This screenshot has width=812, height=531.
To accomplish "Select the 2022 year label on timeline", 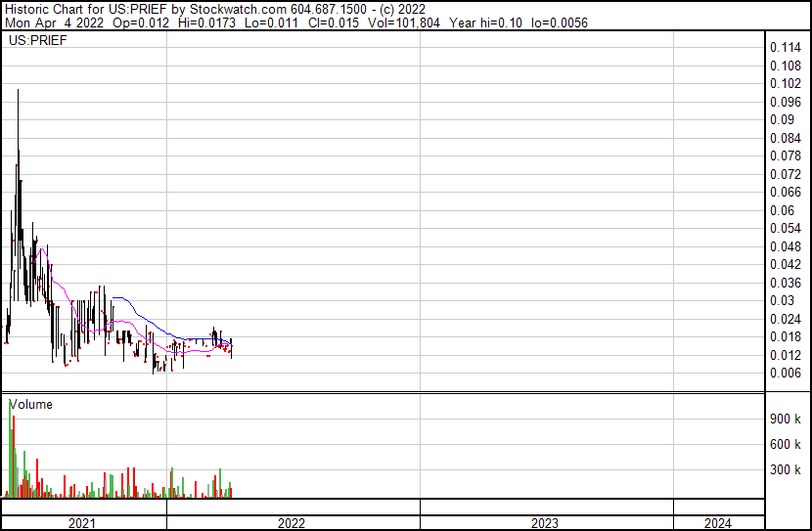I will [292, 523].
